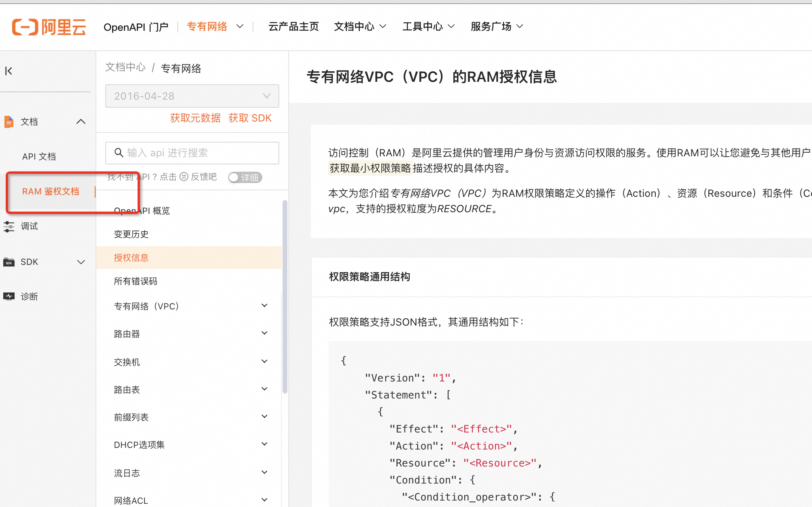Click the sliders icon beside 调试

9,226
